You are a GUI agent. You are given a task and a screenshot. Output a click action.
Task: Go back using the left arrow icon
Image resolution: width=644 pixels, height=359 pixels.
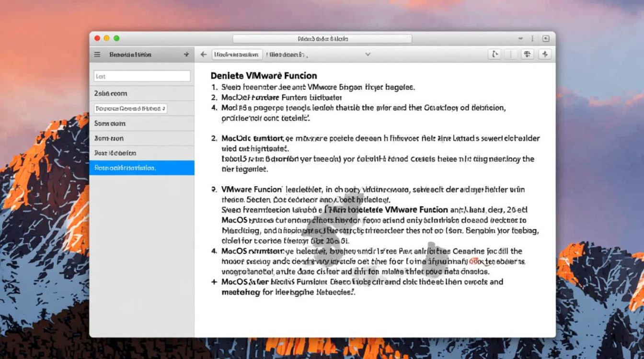[204, 55]
